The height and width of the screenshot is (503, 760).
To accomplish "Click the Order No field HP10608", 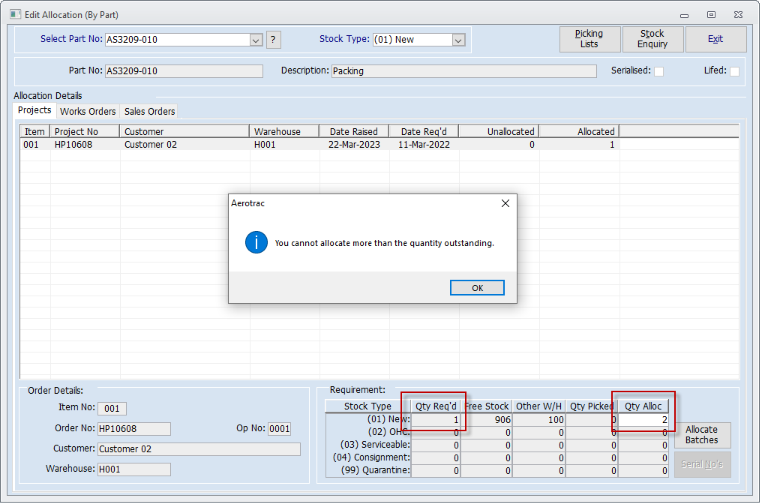I will tap(134, 429).
